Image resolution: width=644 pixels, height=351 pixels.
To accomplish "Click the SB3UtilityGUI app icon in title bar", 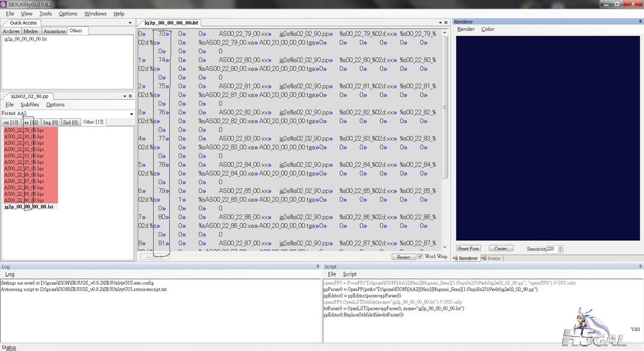I will tap(4, 4).
